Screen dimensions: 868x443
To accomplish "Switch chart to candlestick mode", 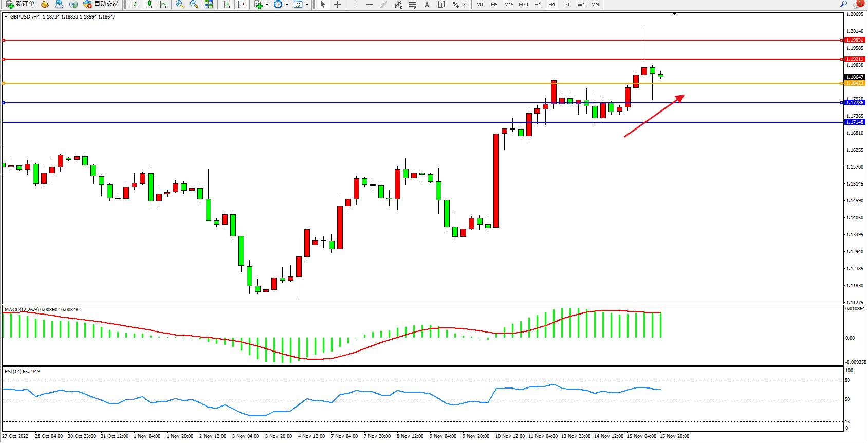I will point(149,4).
